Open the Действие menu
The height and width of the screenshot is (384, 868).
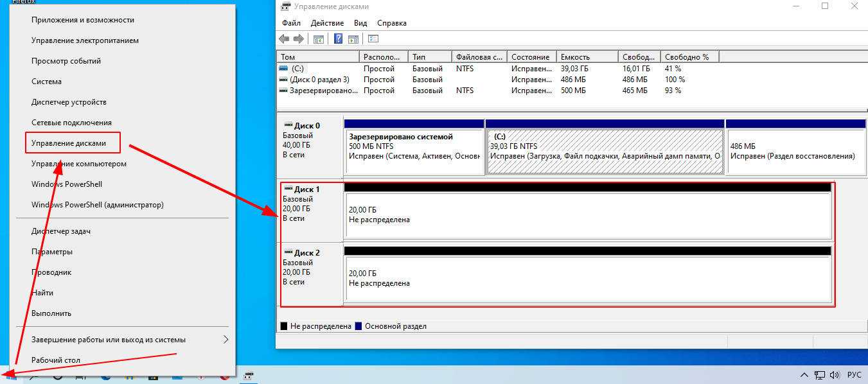[327, 23]
